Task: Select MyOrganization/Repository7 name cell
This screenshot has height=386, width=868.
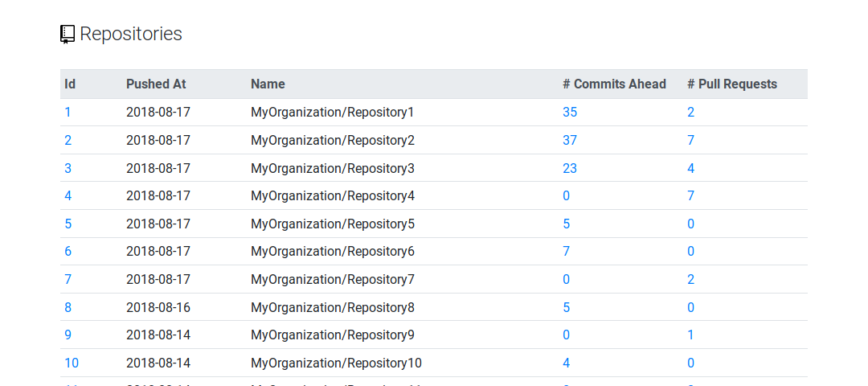Action: pos(333,279)
